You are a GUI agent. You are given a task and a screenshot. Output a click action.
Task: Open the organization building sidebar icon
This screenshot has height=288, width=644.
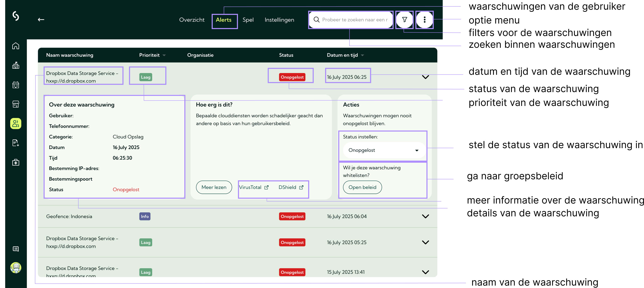coord(16,65)
